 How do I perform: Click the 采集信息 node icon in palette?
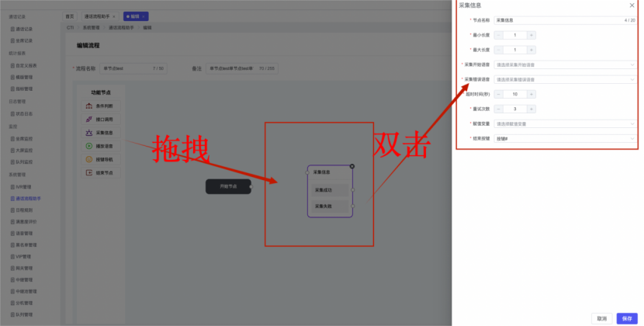point(88,133)
